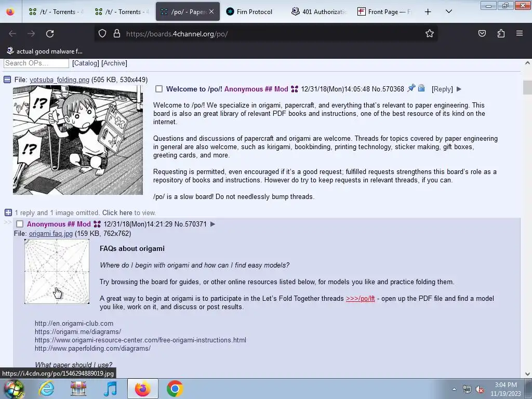Click mod clover icon on post 570371
This screenshot has width=532, height=399.
(97, 224)
